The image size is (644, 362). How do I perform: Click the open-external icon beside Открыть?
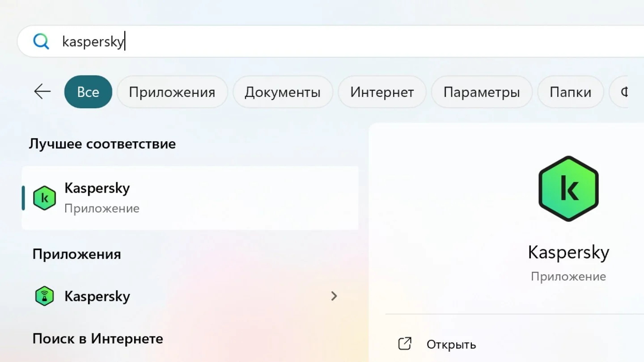click(404, 344)
